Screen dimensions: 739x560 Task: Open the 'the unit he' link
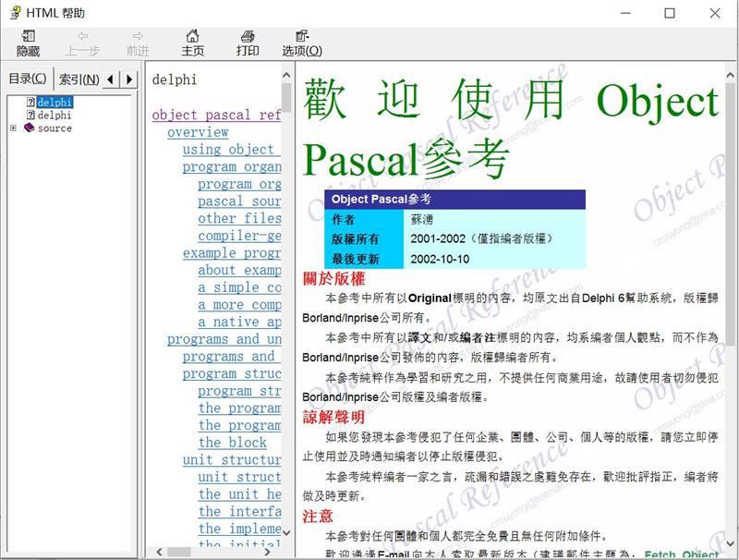[x=239, y=494]
